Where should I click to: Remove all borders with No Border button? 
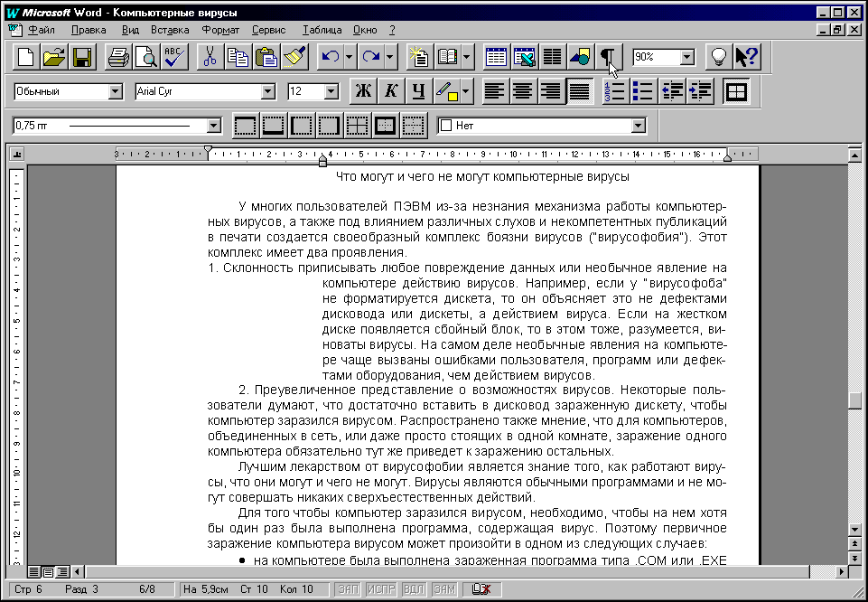tap(414, 126)
